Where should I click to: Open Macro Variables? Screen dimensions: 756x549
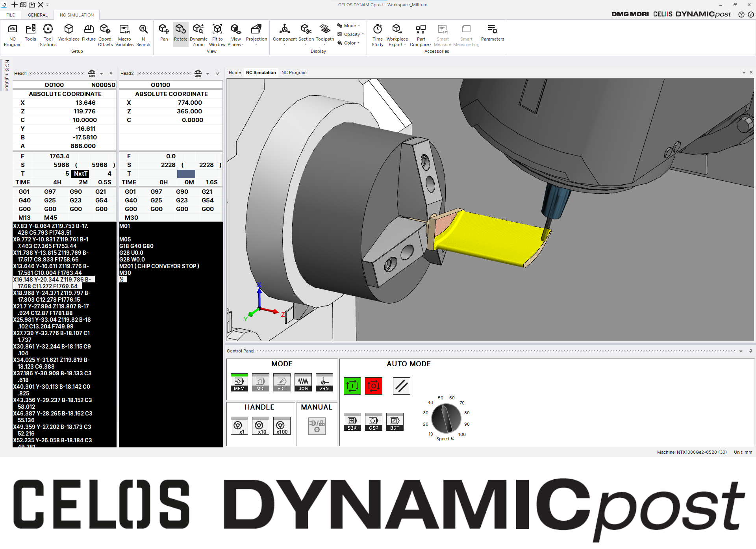(124, 35)
